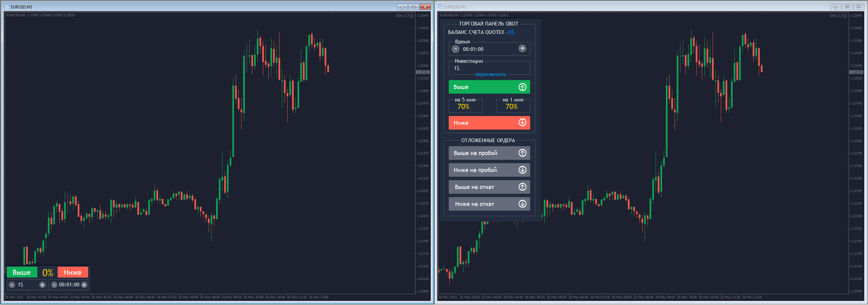Select Выше на пробой pending order
Screen dimensions: 868x305
click(x=489, y=153)
